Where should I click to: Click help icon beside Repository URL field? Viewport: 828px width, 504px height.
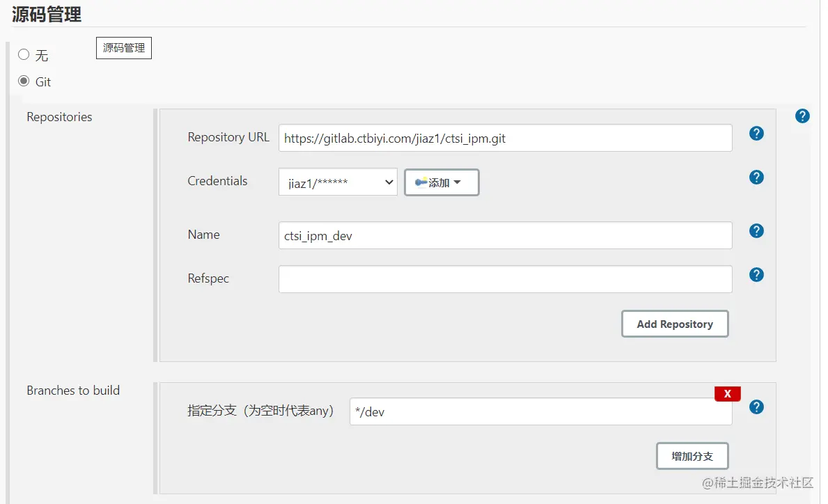tap(756, 134)
